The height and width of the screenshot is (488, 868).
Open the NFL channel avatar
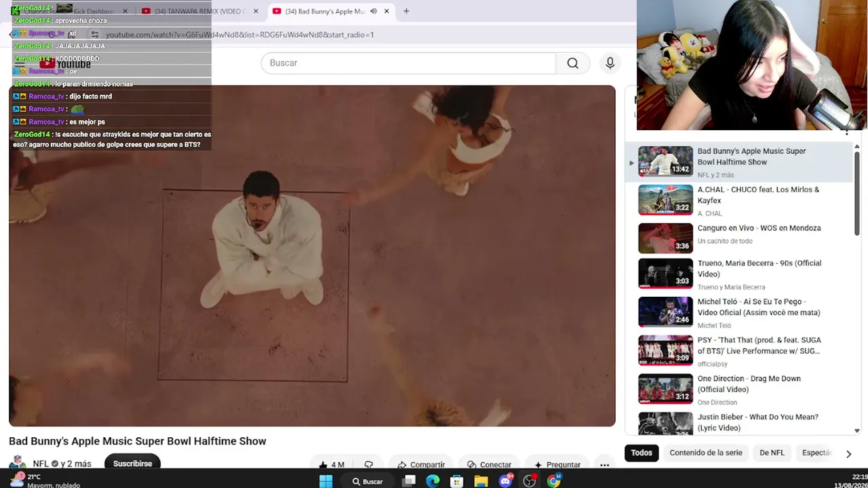pos(18,464)
